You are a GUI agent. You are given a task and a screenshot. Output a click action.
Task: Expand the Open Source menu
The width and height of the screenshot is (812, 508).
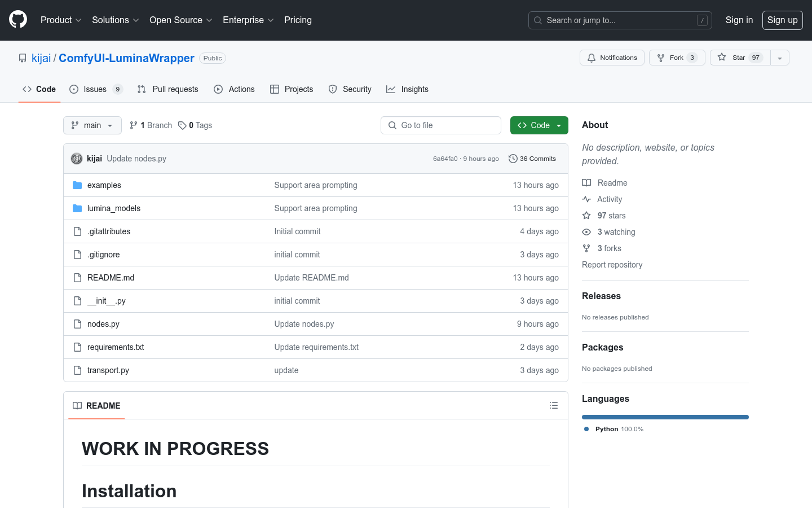pyautogui.click(x=180, y=20)
